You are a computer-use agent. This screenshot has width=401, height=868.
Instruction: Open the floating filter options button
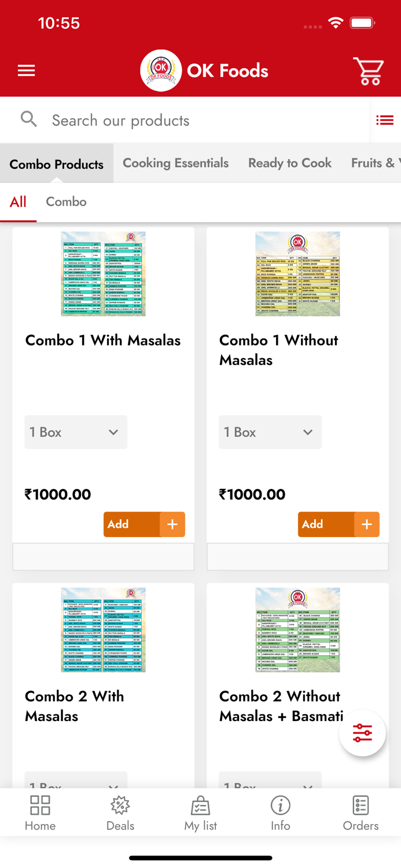(362, 733)
